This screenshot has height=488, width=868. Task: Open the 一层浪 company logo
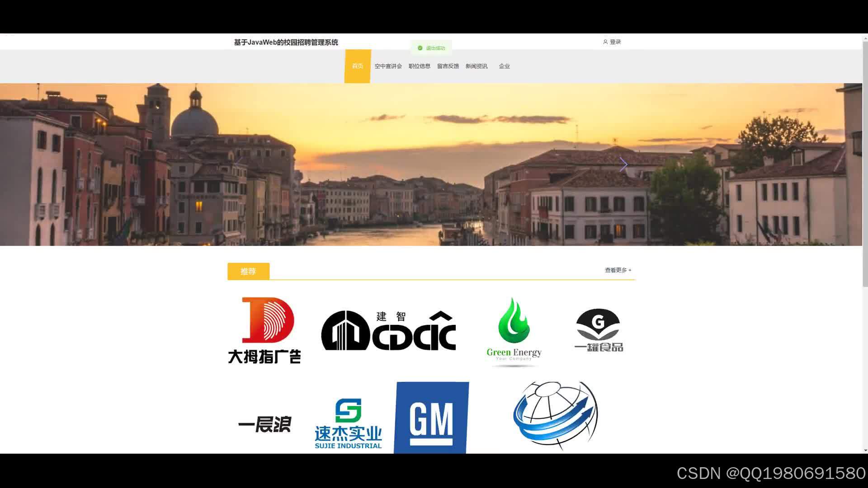(264, 424)
